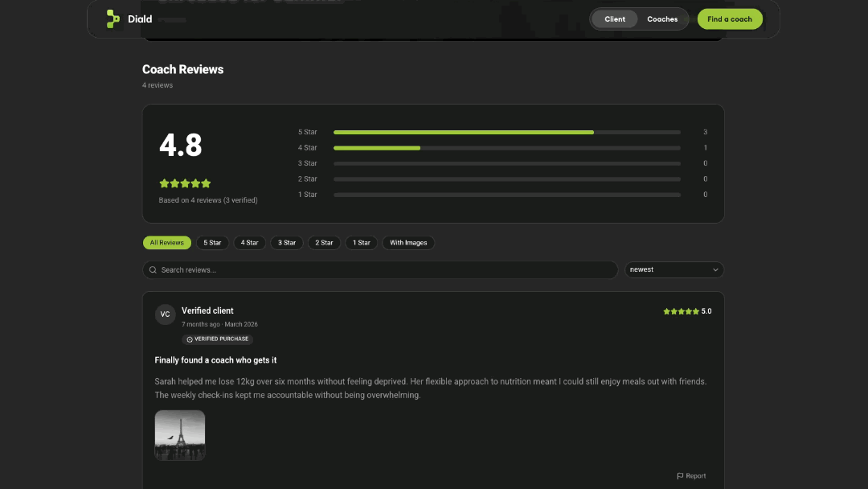This screenshot has height=489, width=868.
Task: Open the Eiffel Tower review image
Action: point(180,435)
